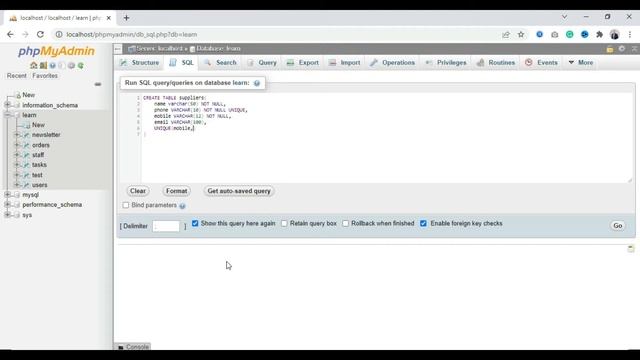The image size is (640, 360).
Task: Expand the test table node
Action: pos(17,175)
